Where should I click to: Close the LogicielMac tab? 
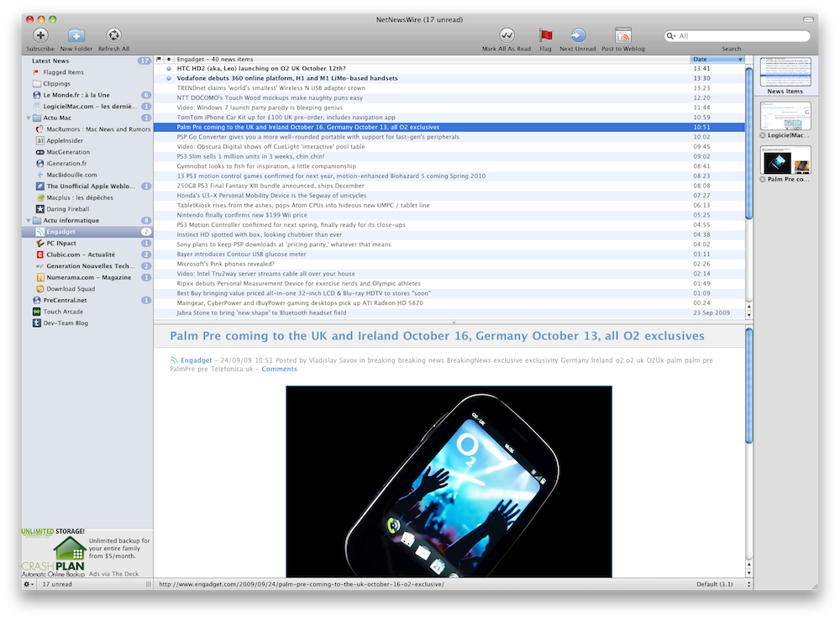pyautogui.click(x=763, y=135)
